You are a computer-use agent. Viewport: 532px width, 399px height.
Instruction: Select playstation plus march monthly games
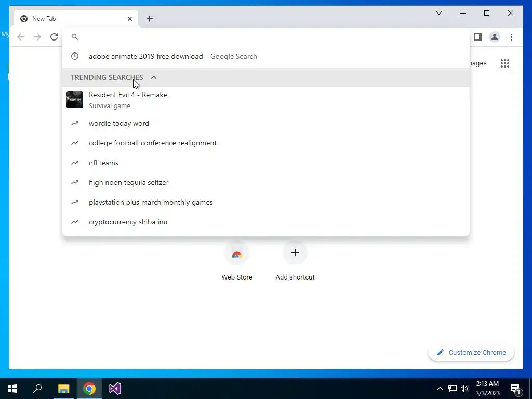[266, 202]
